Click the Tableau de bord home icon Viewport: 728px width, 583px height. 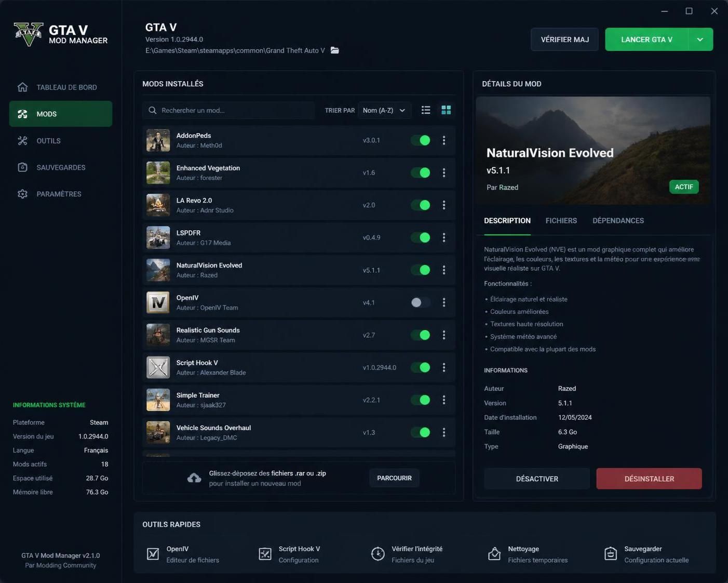[22, 87]
